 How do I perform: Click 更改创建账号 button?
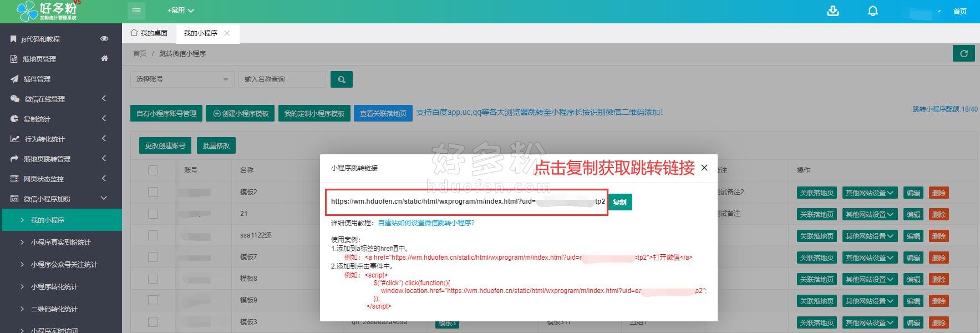[165, 145]
